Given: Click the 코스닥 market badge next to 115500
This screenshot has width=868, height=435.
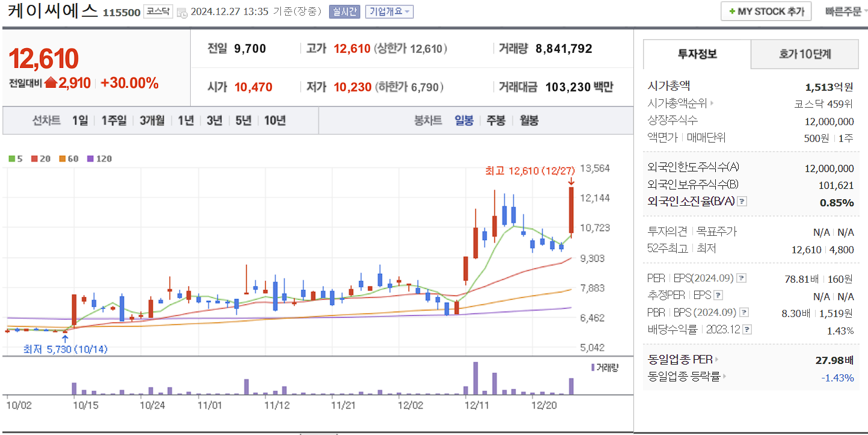Looking at the screenshot, I should point(157,12).
